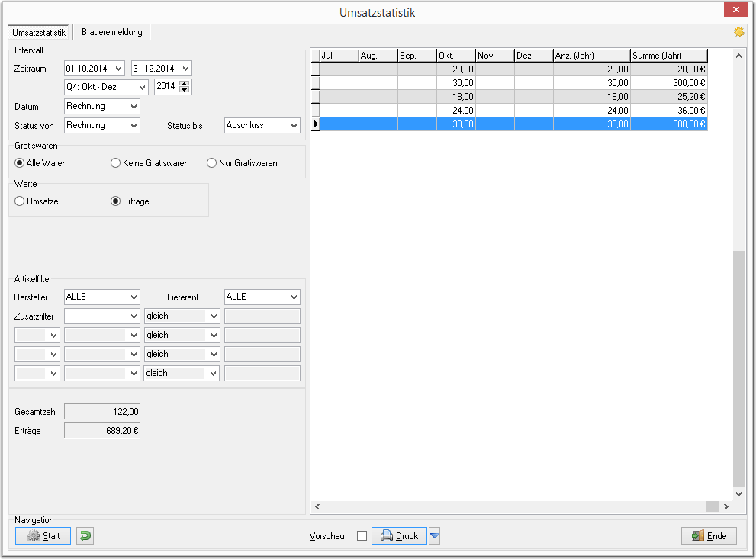Viewport: 756px width, 559px height.
Task: Open the Q4: Okt.- Dez. quarter dropdown
Action: [106, 87]
